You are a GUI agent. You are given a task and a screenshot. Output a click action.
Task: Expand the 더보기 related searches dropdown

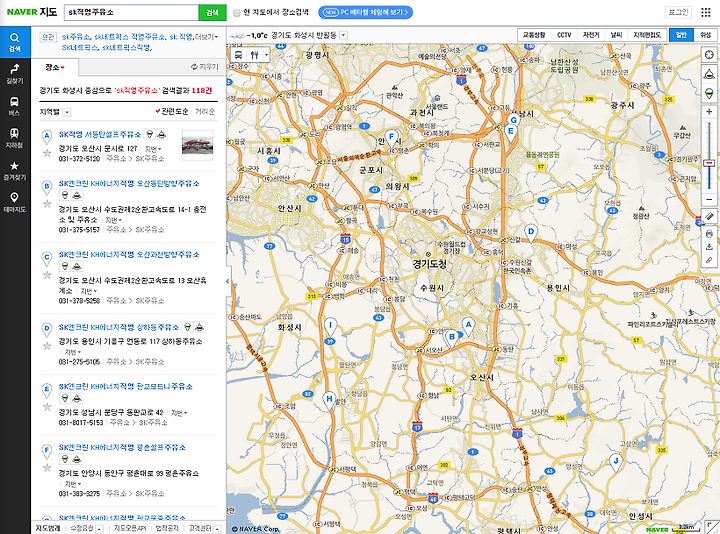click(206, 37)
